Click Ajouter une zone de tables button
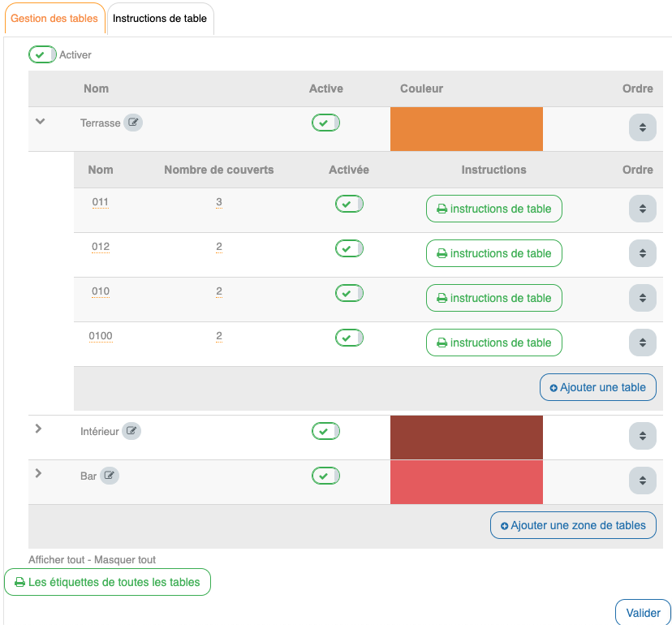This screenshot has height=625, width=672. pyautogui.click(x=573, y=525)
